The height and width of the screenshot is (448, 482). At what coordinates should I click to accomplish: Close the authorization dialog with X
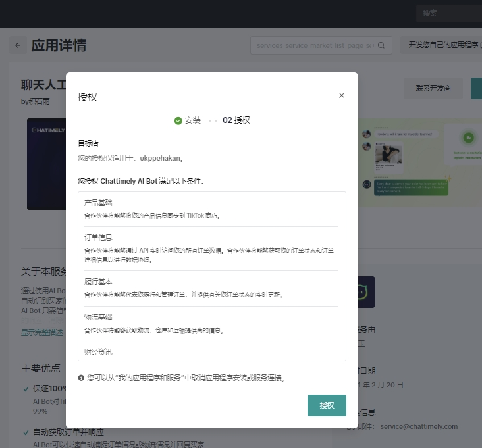[341, 95]
